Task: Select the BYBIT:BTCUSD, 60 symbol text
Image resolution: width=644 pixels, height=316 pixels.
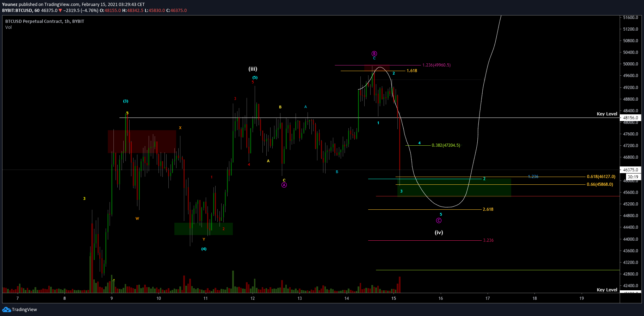Action: coord(21,11)
